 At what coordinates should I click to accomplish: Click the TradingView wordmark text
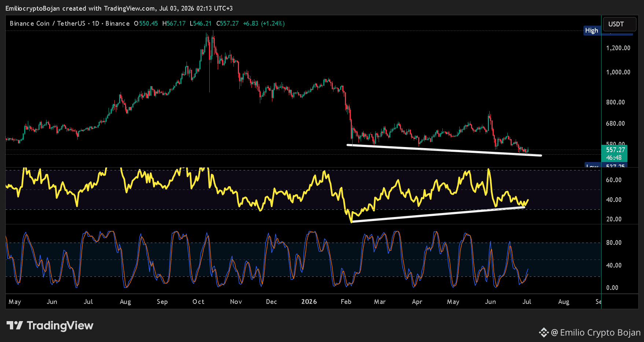pyautogui.click(x=60, y=326)
